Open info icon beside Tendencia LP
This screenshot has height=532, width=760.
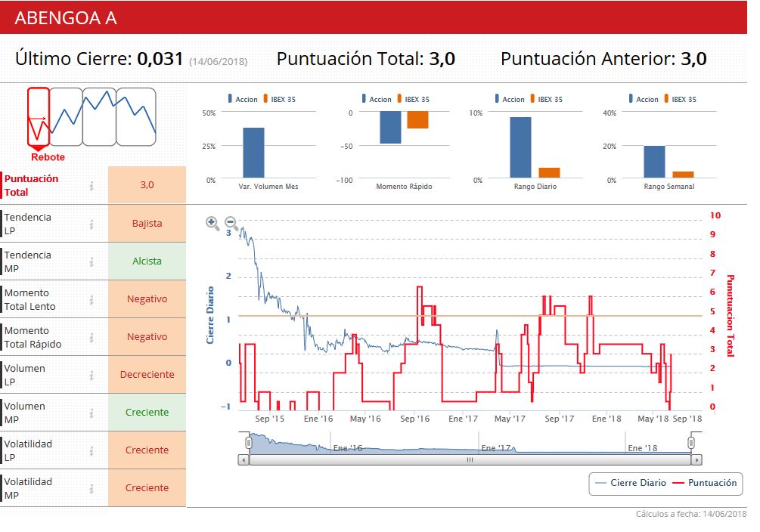point(92,224)
